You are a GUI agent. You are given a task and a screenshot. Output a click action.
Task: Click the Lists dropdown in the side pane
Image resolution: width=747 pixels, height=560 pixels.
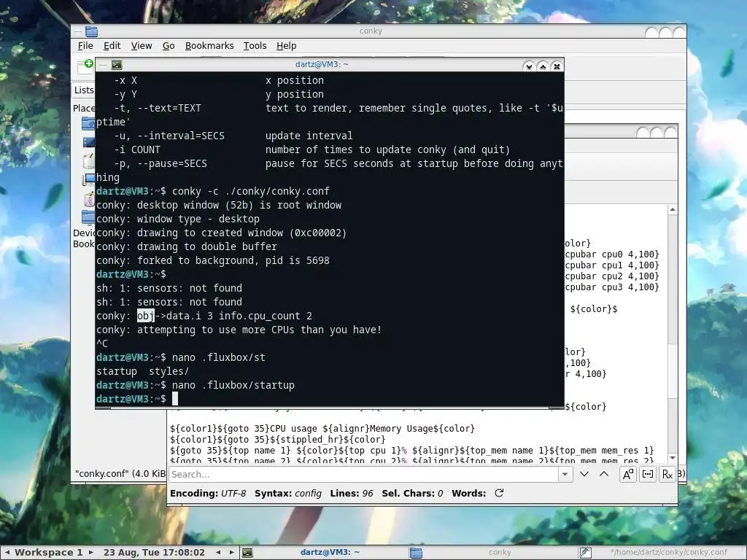(85, 90)
